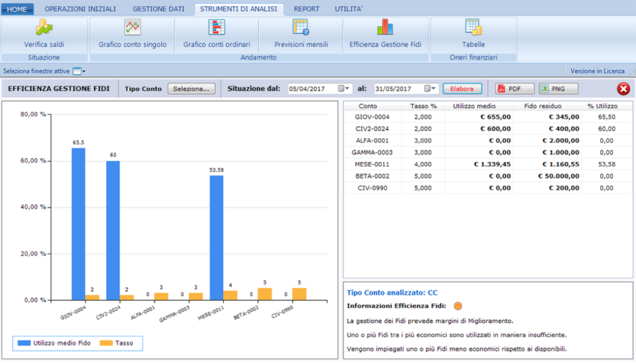Switch to the REPORT tab
636x364 pixels.
(306, 9)
